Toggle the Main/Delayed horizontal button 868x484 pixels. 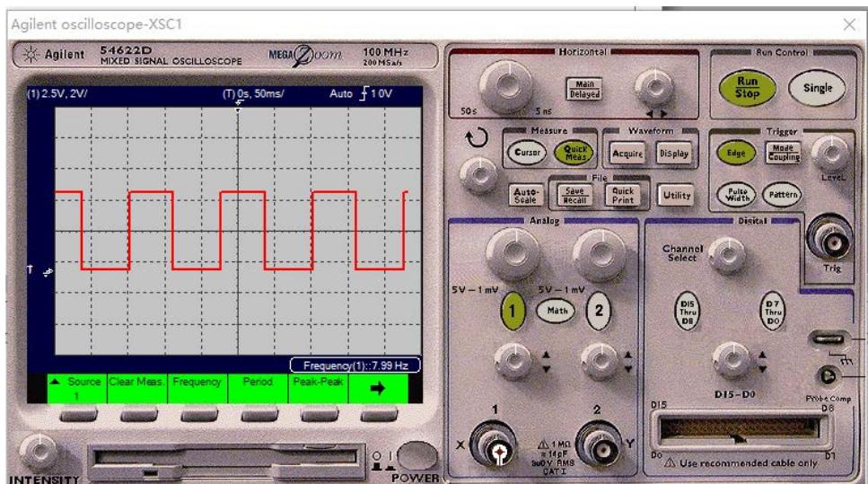(583, 88)
